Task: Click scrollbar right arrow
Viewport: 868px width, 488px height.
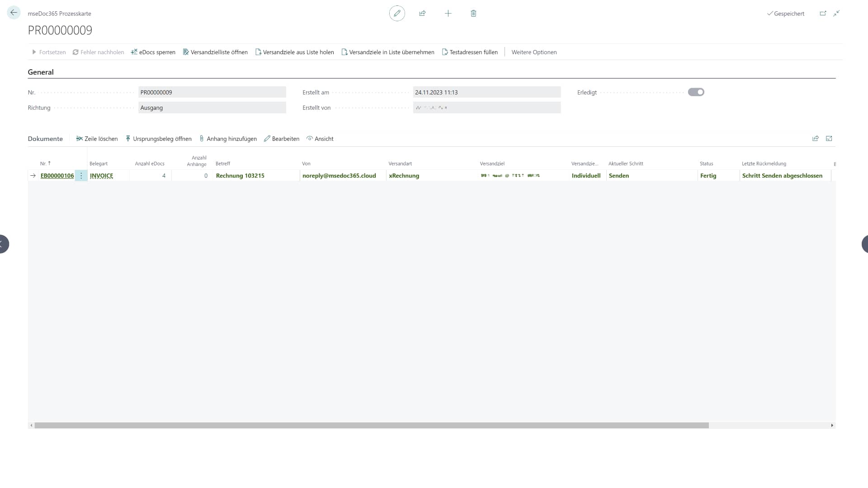Action: click(x=832, y=425)
